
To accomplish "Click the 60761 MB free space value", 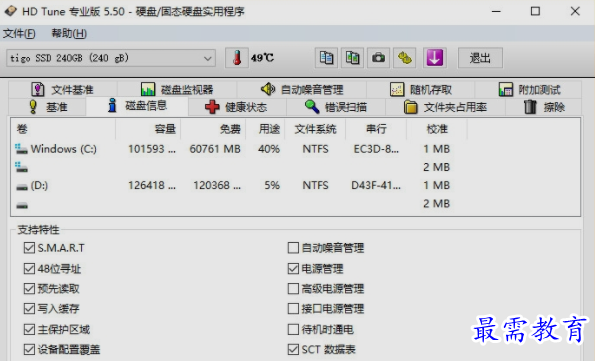I will [215, 149].
